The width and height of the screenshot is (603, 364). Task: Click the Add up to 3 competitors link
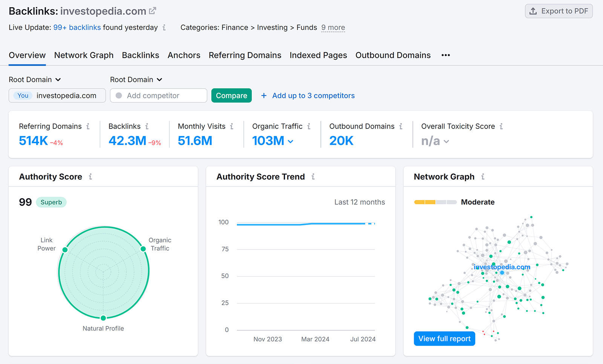coord(313,95)
